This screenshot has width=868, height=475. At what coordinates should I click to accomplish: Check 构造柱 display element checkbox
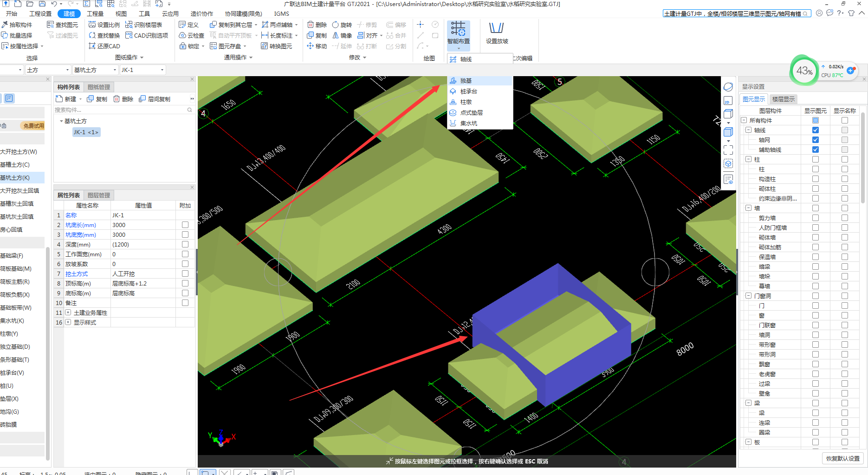pos(816,179)
